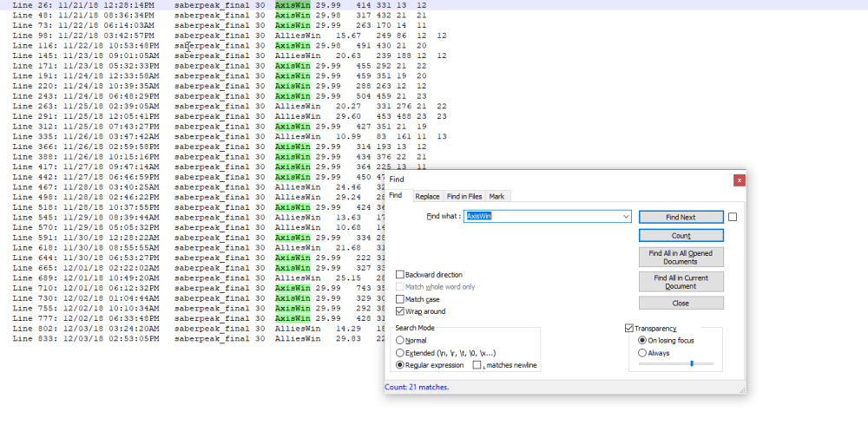Switch to the Mark tab

point(496,196)
